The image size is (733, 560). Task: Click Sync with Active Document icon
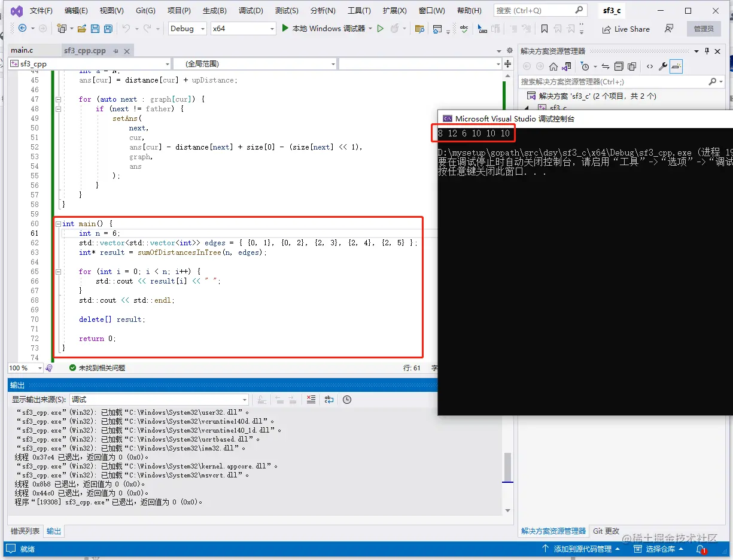[x=606, y=66]
